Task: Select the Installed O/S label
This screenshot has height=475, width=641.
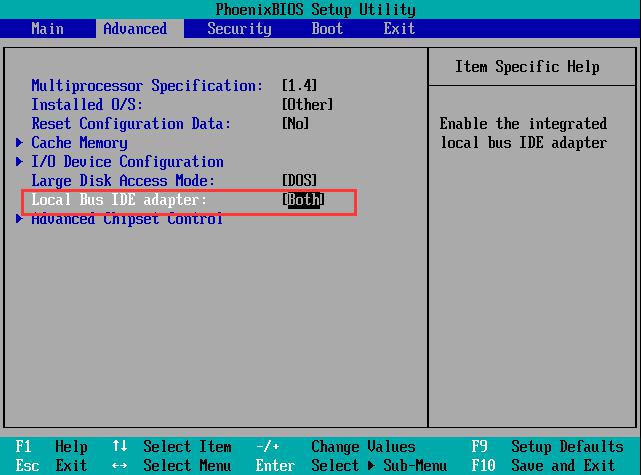Action: pyautogui.click(x=87, y=105)
